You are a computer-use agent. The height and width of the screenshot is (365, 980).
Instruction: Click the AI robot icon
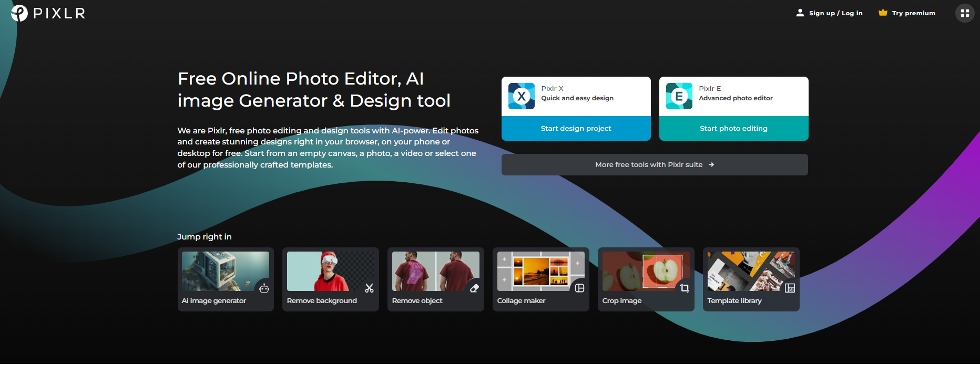[x=264, y=288]
